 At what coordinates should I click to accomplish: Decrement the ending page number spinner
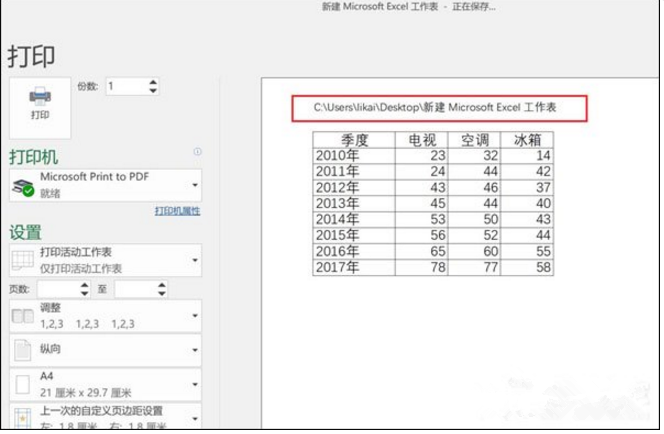(162, 293)
